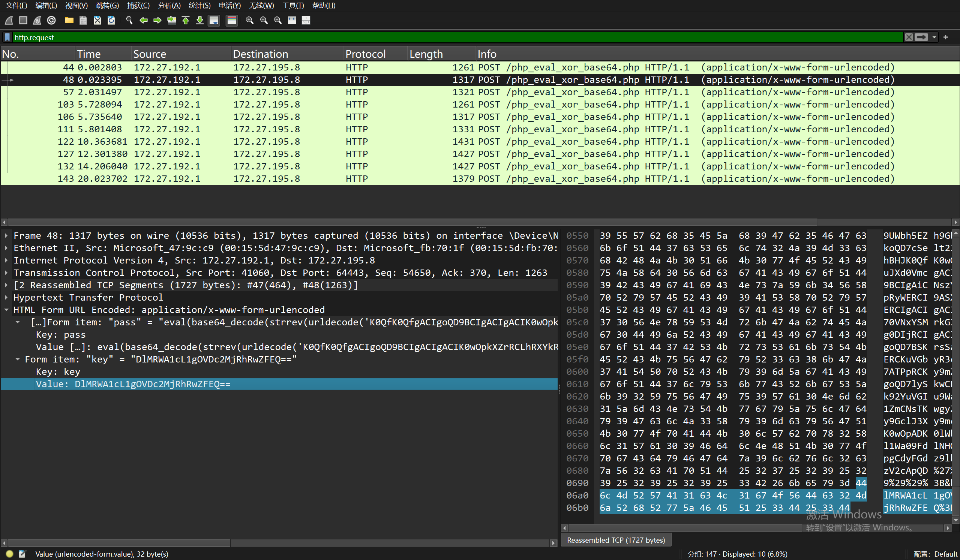This screenshot has width=960, height=560.
Task: Toggle auto-scroll during live capture
Action: coord(214,20)
